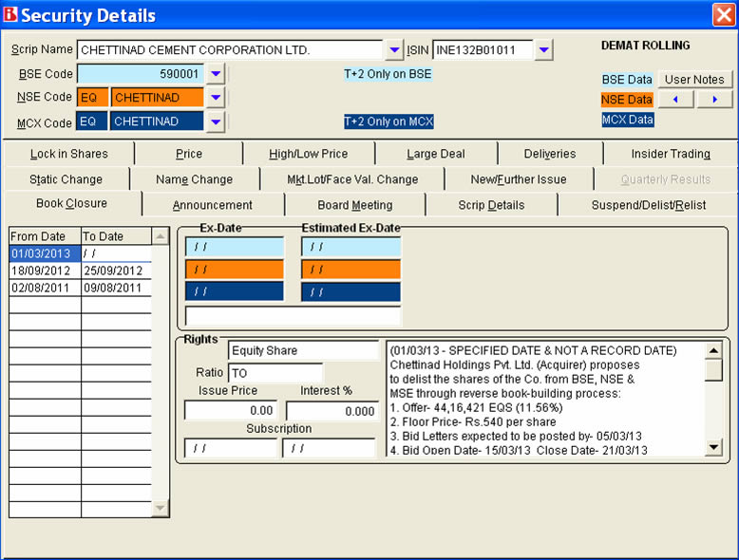Open the High/Low Price tab
The width and height of the screenshot is (739, 560).
point(308,154)
